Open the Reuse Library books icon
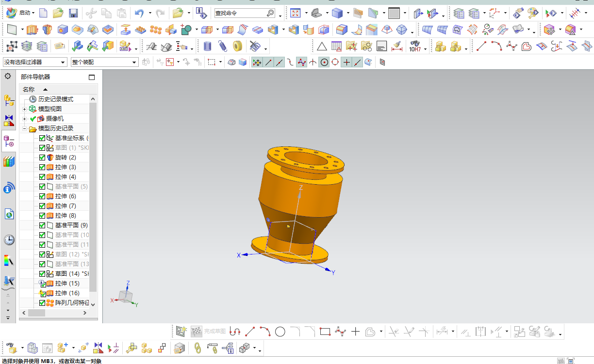Viewport: 594px width, 364px height. (x=9, y=162)
